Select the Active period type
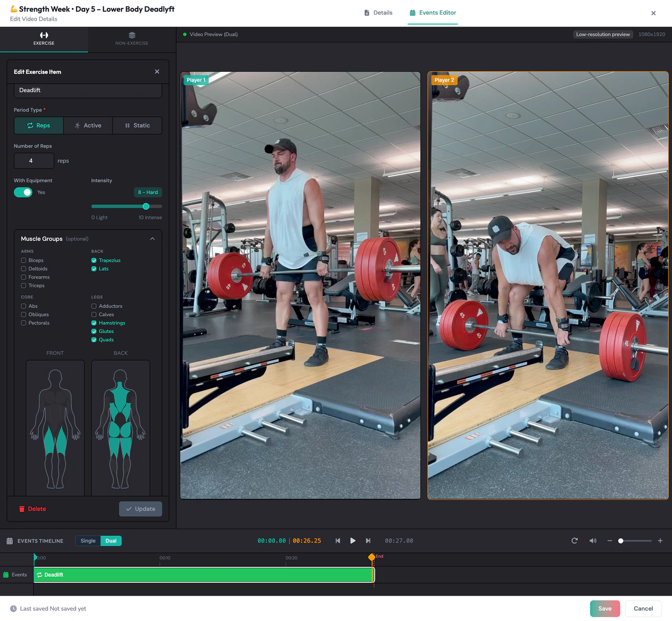 coord(88,125)
